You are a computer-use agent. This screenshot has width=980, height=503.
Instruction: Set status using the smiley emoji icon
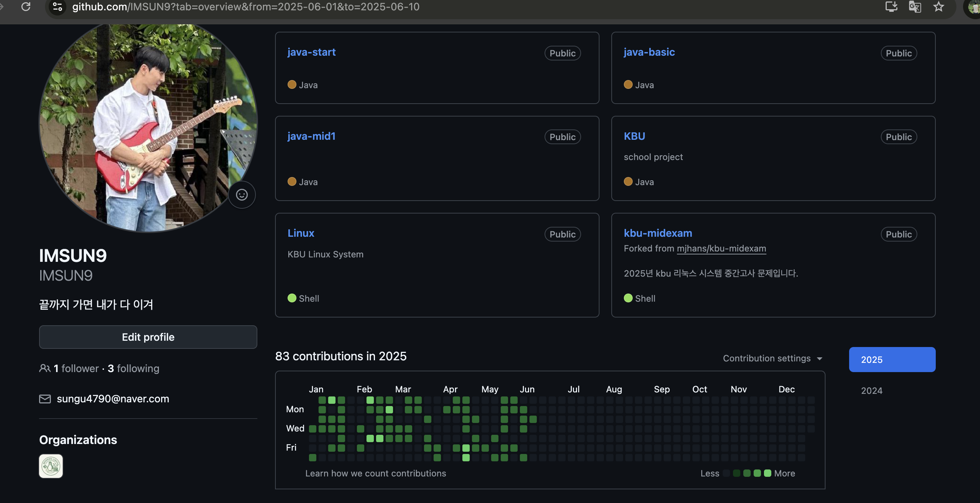point(241,195)
